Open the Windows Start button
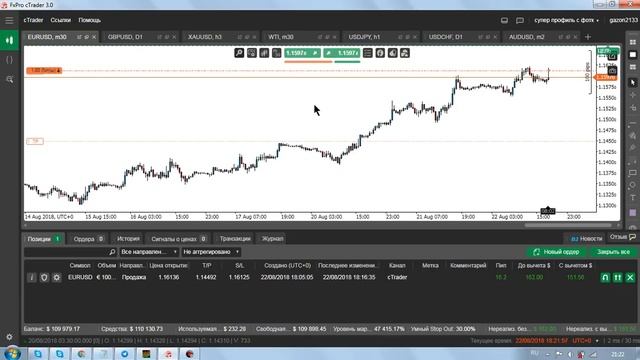Viewport: 640px width, 360px height. coord(11,353)
